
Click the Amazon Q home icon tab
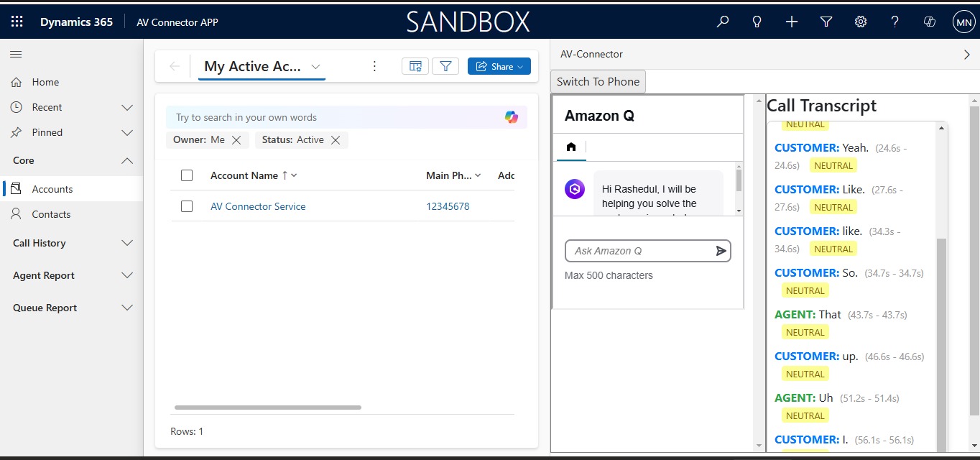[571, 147]
